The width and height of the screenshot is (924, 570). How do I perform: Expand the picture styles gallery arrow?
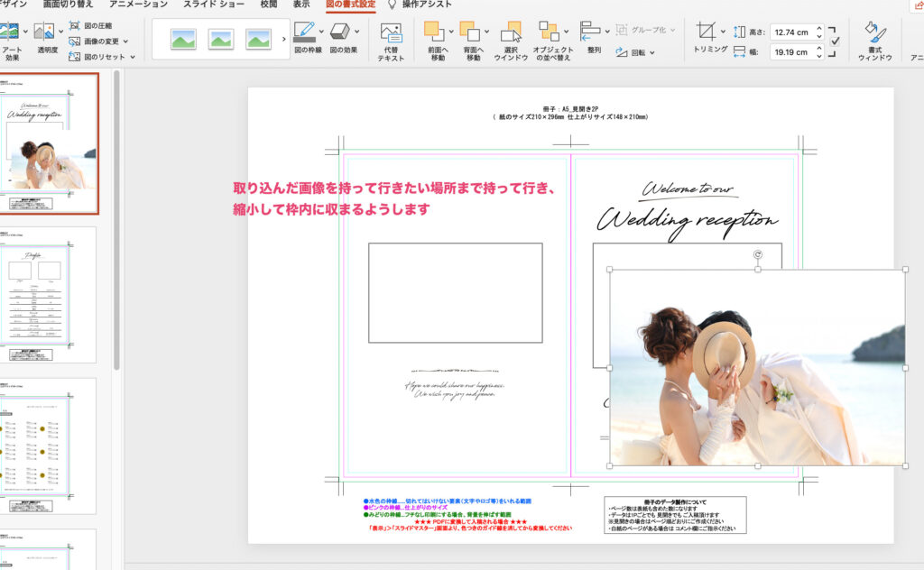pos(285,39)
